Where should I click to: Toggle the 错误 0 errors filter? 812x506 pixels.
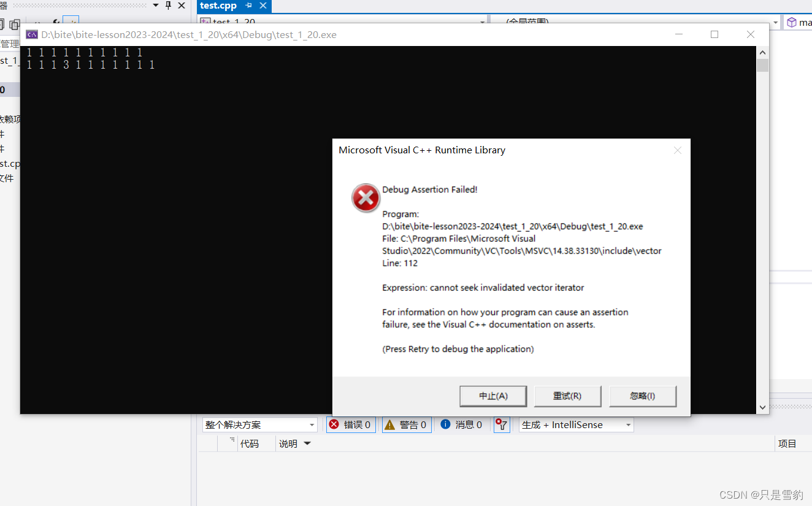tap(351, 424)
